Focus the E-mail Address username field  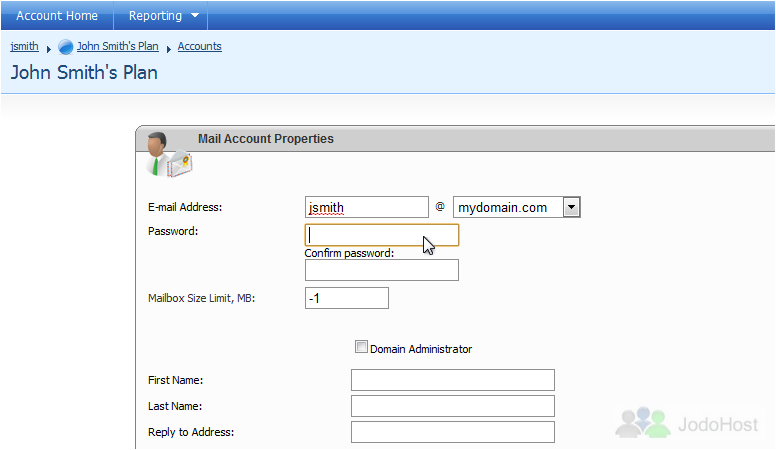coord(367,207)
